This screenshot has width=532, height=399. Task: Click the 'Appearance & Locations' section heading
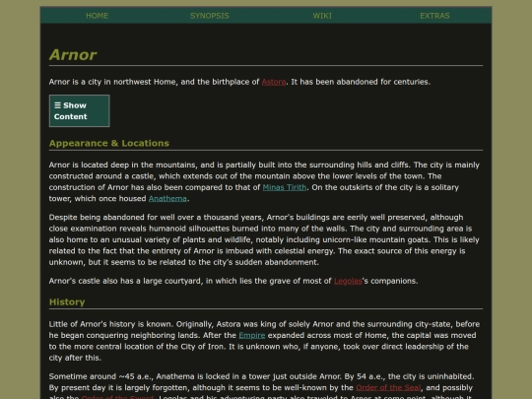[109, 143]
